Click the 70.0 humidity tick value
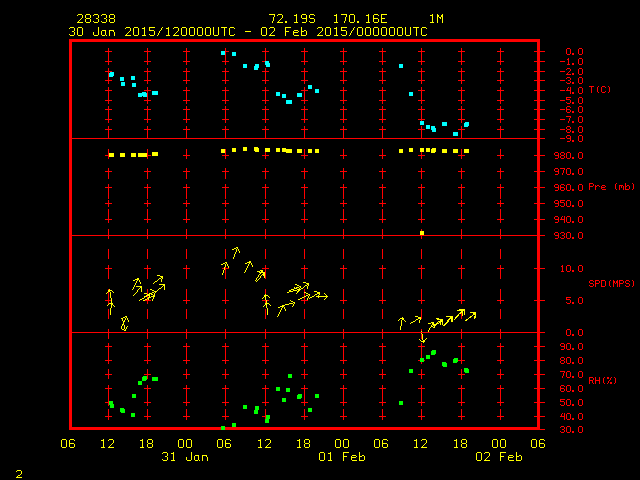This screenshot has height=480, width=640. click(x=571, y=374)
